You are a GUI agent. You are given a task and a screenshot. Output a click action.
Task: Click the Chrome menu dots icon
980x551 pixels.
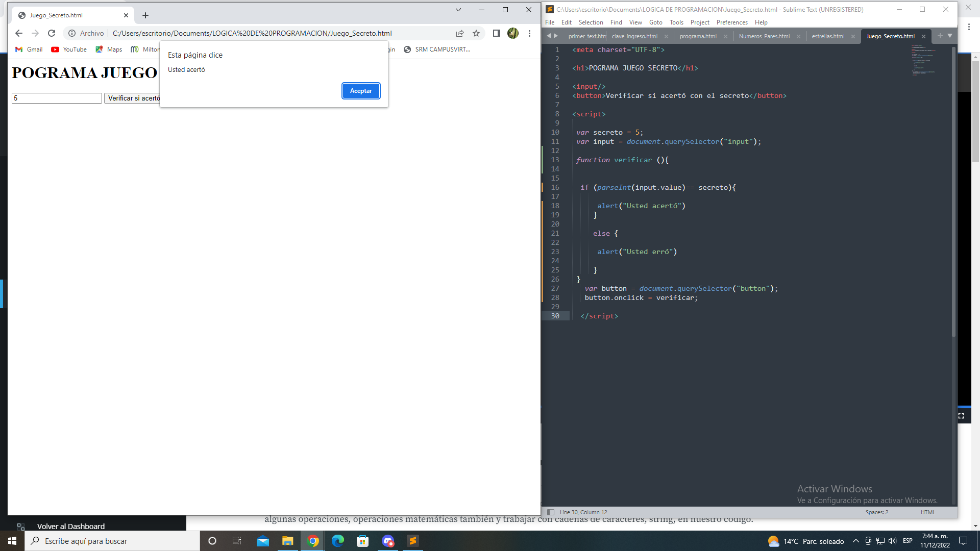530,32
